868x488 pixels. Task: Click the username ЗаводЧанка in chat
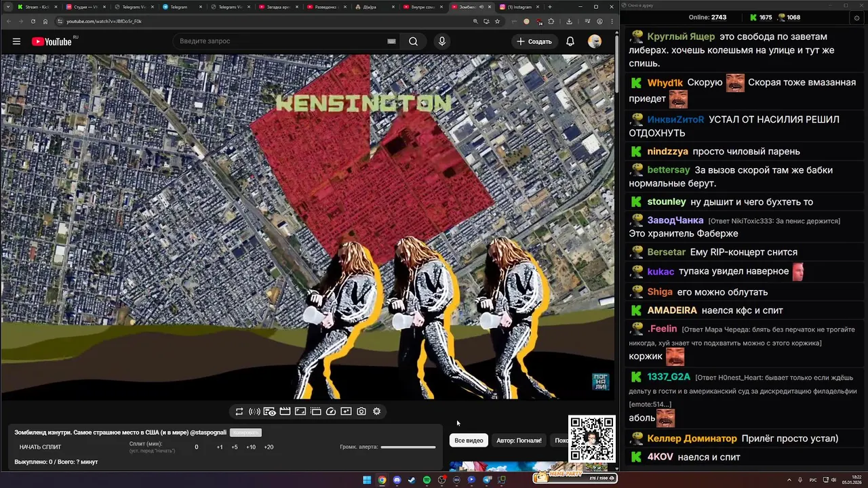point(675,220)
